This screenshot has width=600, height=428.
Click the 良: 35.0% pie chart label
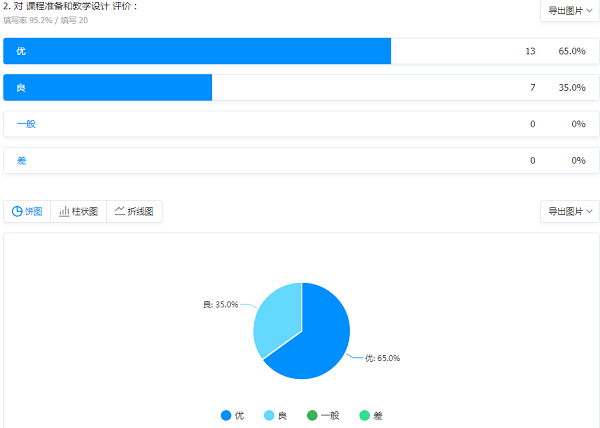(220, 304)
